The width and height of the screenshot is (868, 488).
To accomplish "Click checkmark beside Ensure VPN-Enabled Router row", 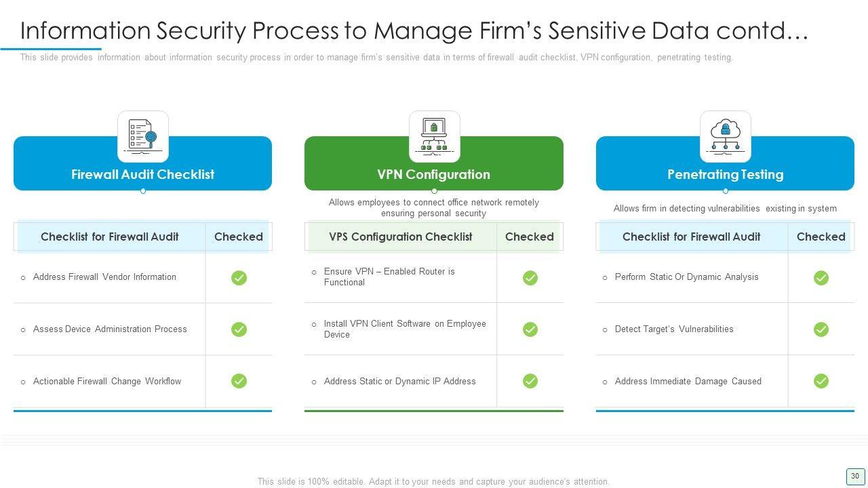I will pos(530,278).
